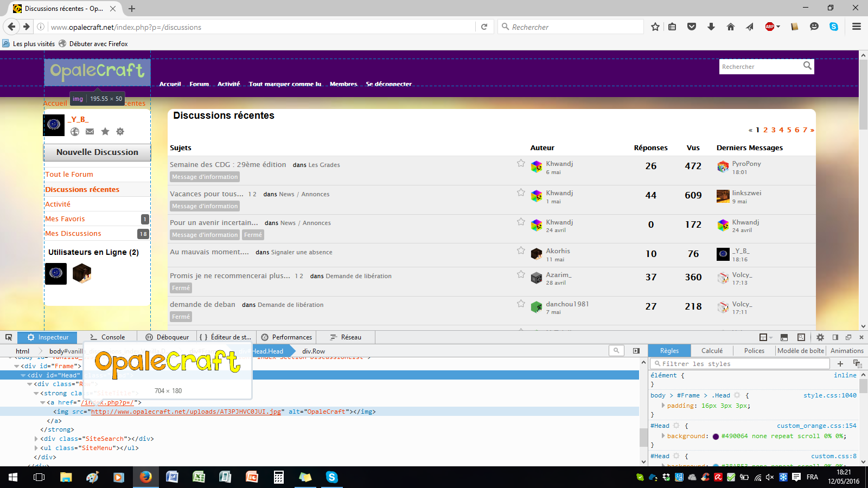The image size is (868, 488).
Task: Open the devtools settings gear
Action: pyautogui.click(x=820, y=337)
